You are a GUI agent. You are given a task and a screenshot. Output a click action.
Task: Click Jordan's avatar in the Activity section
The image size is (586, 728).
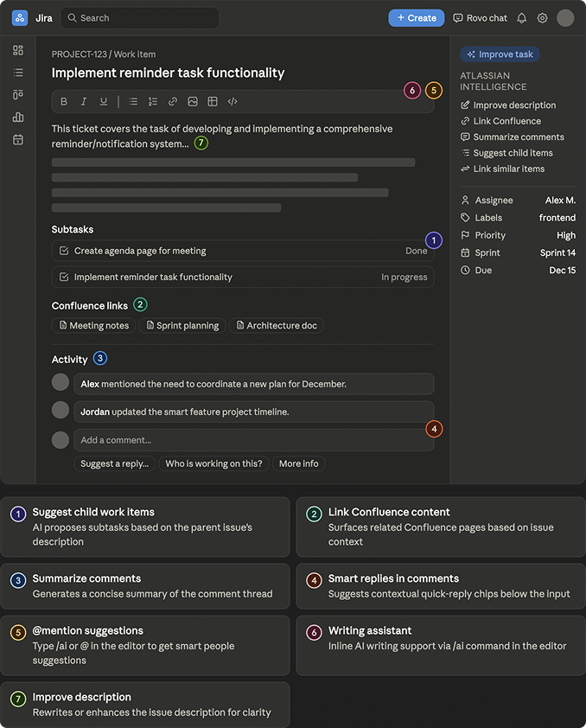pyautogui.click(x=61, y=410)
